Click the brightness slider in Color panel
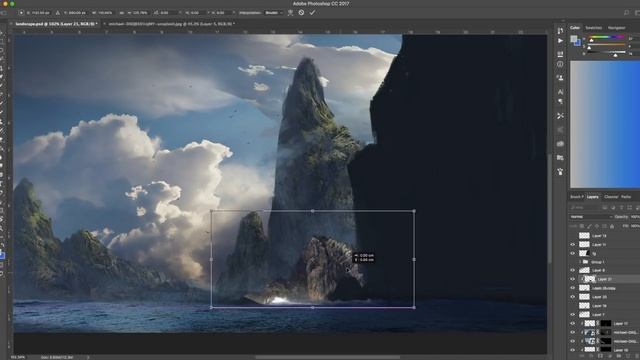This screenshot has height=360, width=640. (606, 53)
